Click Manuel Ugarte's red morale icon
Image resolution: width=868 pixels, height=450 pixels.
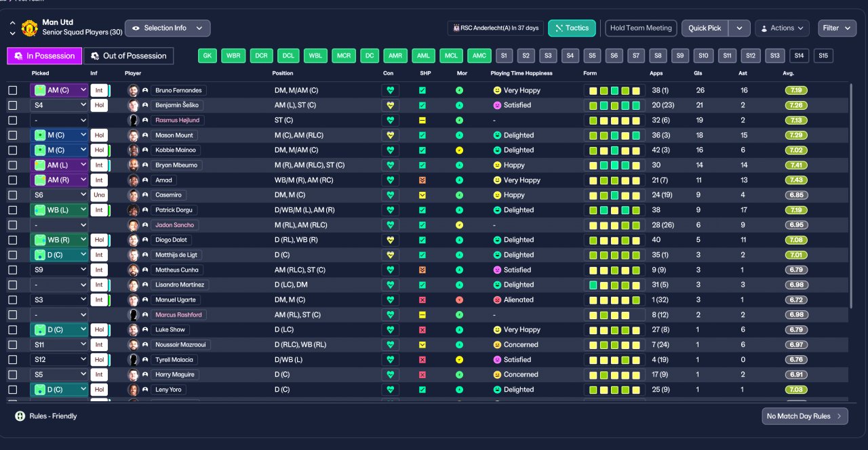(x=459, y=300)
